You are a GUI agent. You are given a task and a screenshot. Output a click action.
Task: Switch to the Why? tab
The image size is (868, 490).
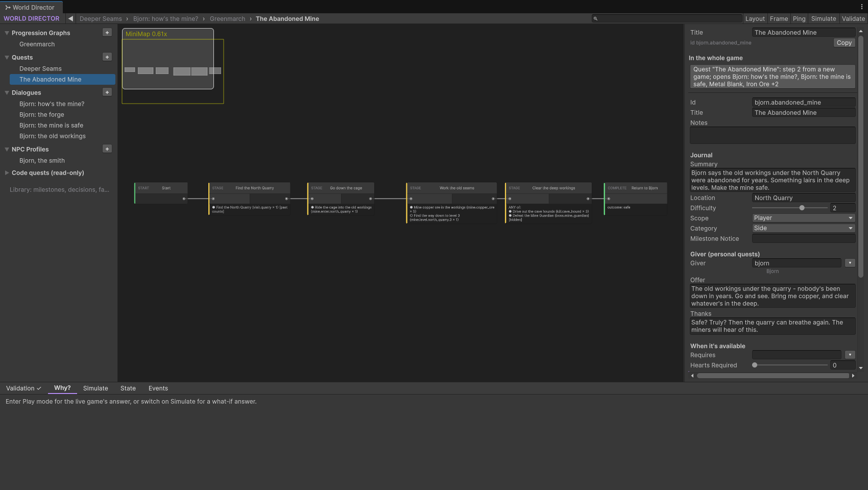62,388
